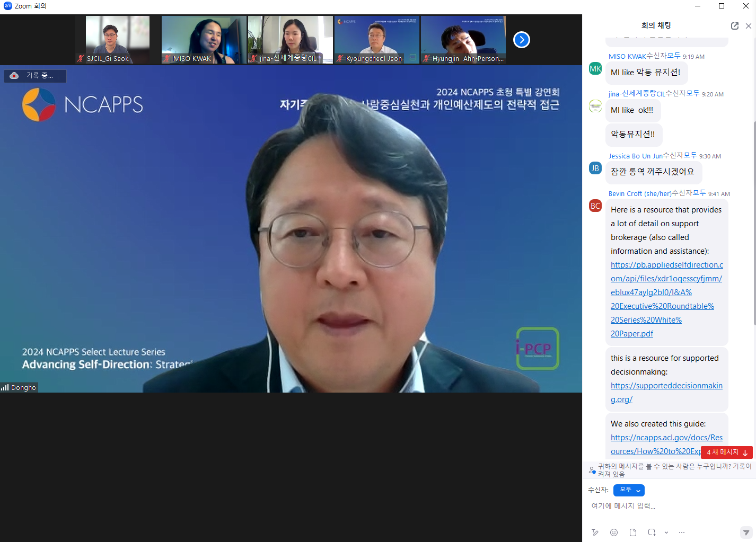The height and width of the screenshot is (542, 756).
Task: Show next participants with the blue arrow
Action: pos(522,40)
